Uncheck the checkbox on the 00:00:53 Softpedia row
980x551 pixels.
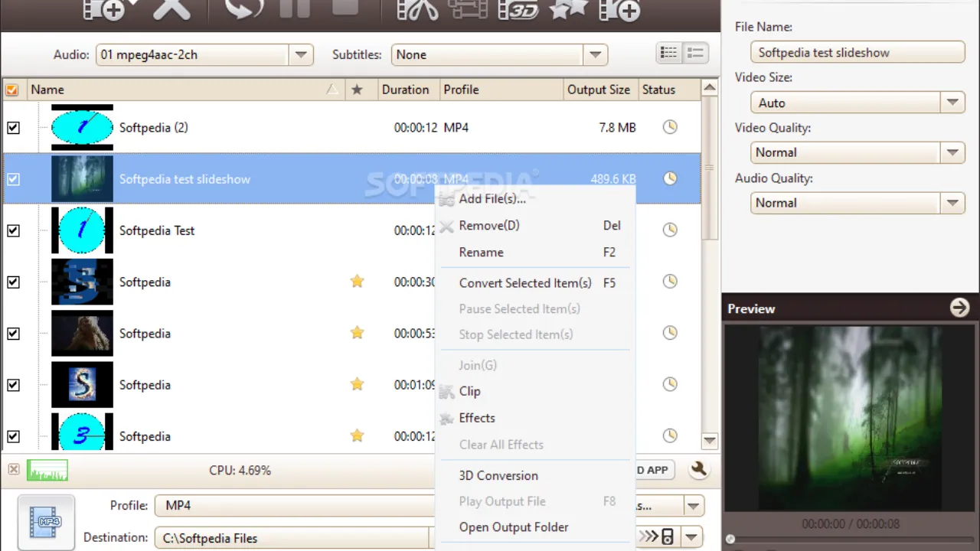[13, 333]
